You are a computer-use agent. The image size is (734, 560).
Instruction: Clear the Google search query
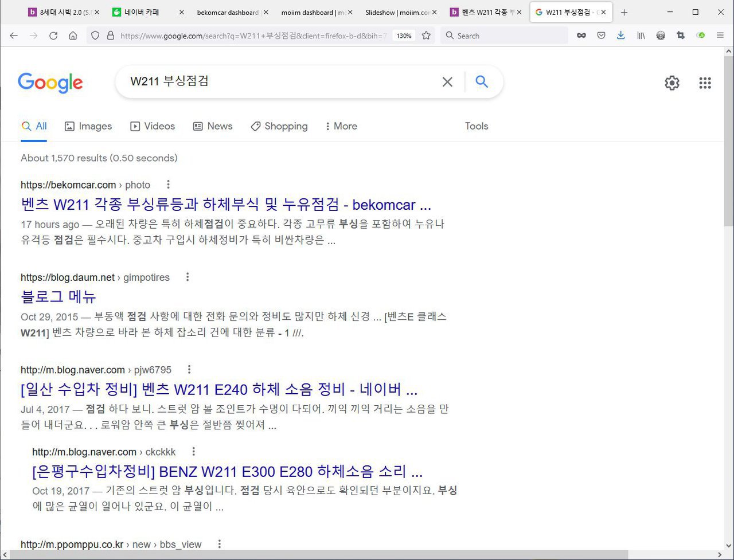click(x=447, y=82)
